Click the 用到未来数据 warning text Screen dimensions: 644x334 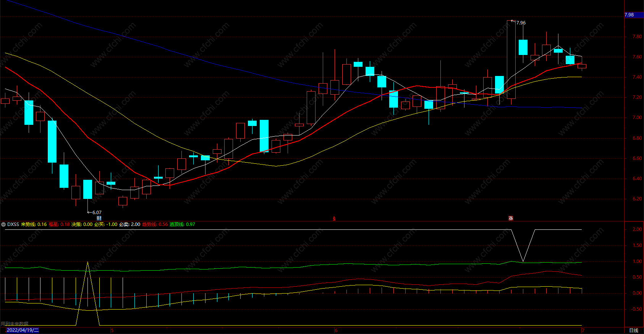click(x=15, y=324)
